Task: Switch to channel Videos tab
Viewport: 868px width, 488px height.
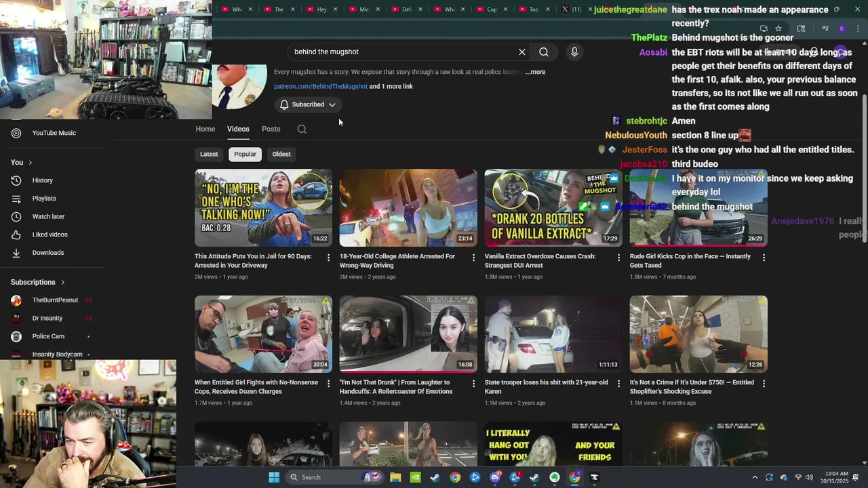Action: click(238, 129)
